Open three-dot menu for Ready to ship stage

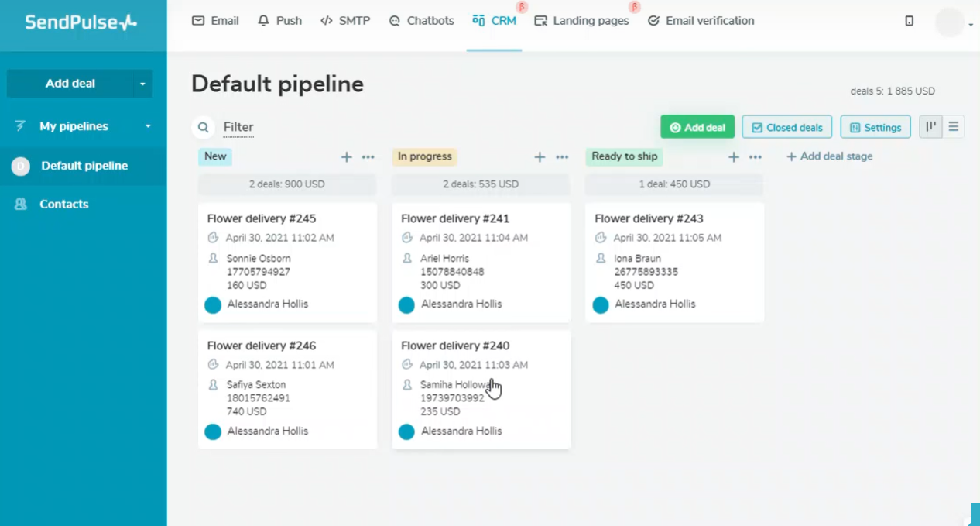tap(756, 157)
